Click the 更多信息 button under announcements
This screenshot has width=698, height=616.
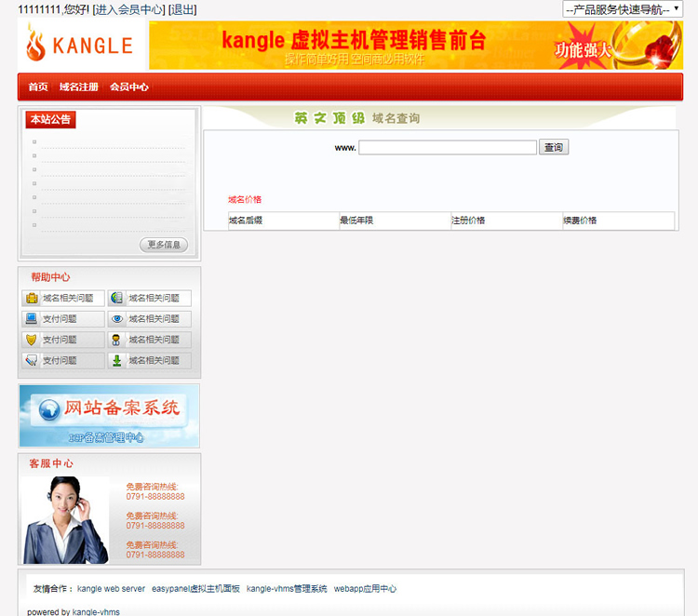(x=164, y=245)
